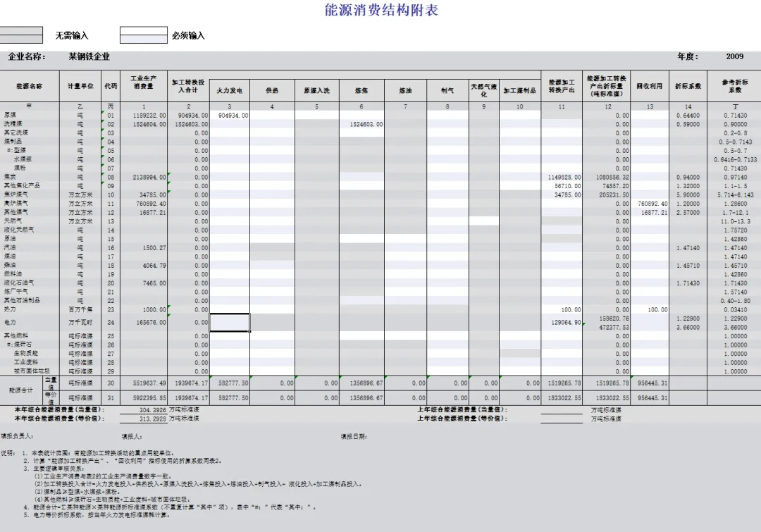Click the conversion output value 56710.00

[x=568, y=186]
